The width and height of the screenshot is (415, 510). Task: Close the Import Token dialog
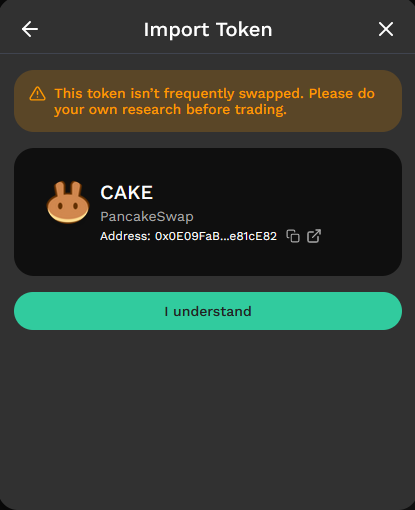386,29
